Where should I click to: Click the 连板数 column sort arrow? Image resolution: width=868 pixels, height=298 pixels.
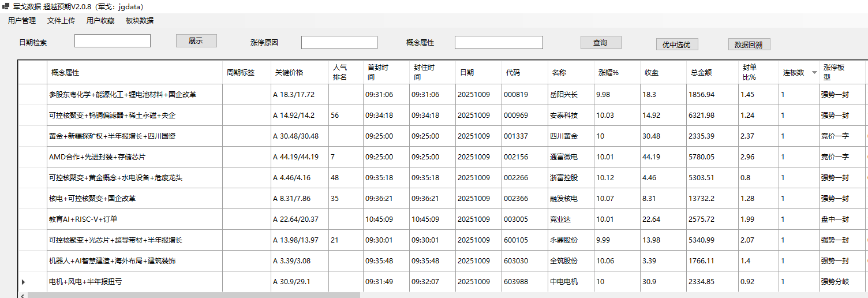coord(814,73)
